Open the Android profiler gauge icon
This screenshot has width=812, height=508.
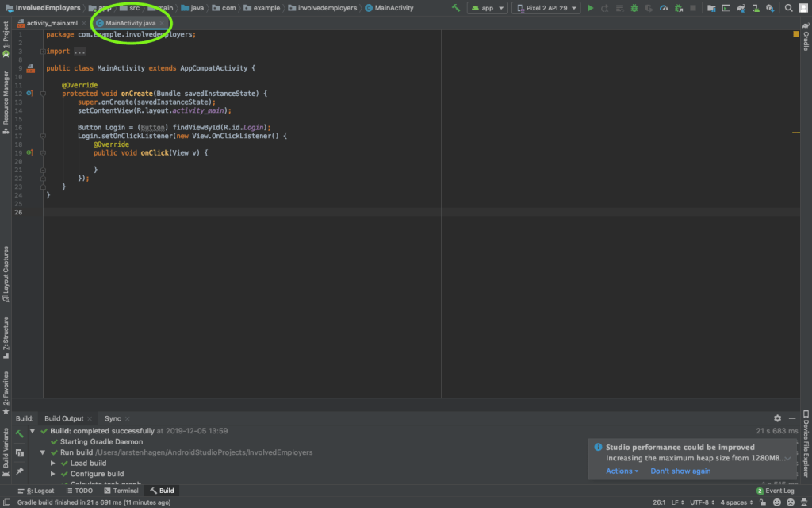point(663,8)
